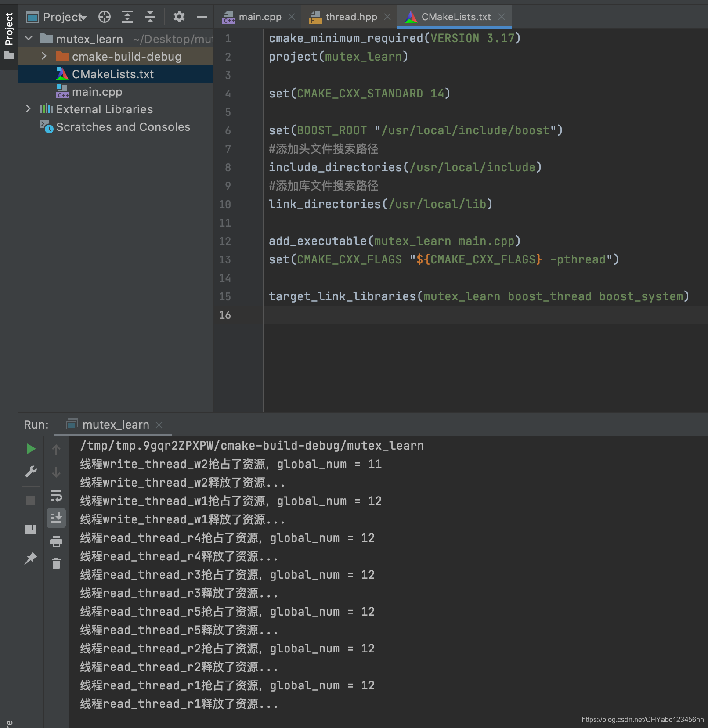Image resolution: width=708 pixels, height=728 pixels.
Task: Rerun mutex_learn with green play button
Action: point(31,449)
